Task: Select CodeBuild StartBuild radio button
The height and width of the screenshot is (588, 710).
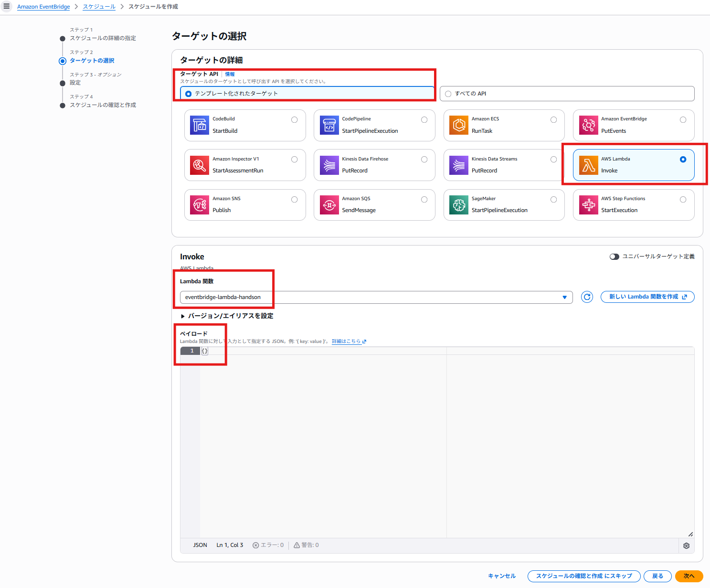Action: click(295, 120)
